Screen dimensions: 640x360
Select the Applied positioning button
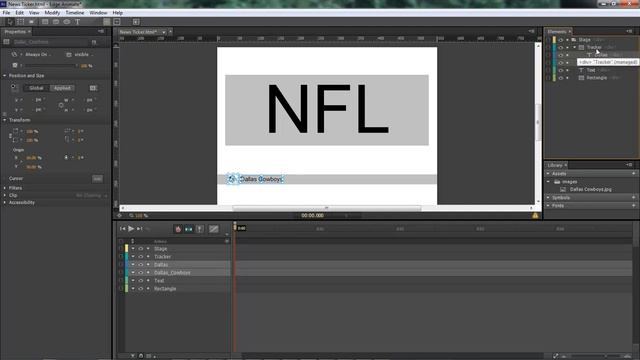click(62, 88)
